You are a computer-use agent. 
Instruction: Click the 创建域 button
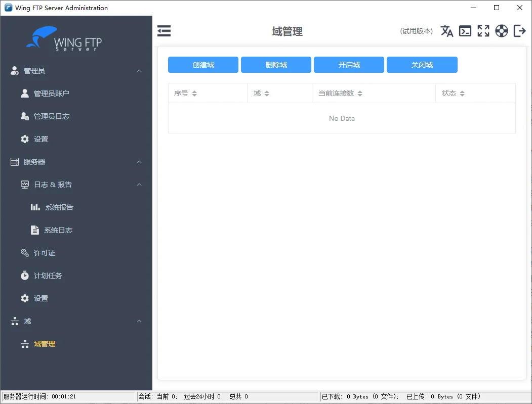click(x=203, y=65)
